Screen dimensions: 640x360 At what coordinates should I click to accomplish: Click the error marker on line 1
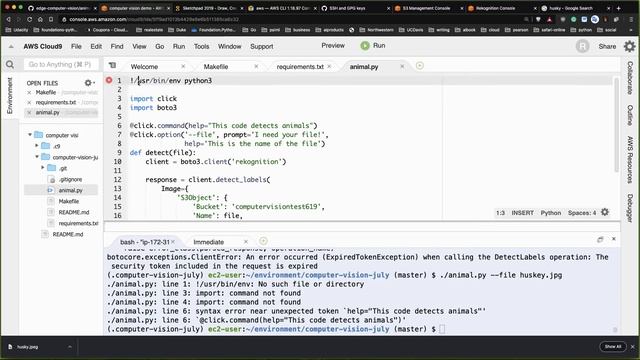click(x=109, y=80)
